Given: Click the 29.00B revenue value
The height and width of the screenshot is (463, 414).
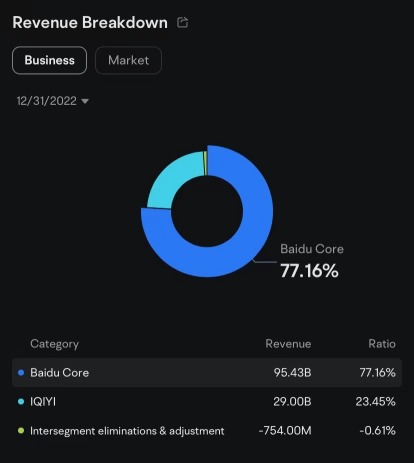Looking at the screenshot, I should 292,402.
